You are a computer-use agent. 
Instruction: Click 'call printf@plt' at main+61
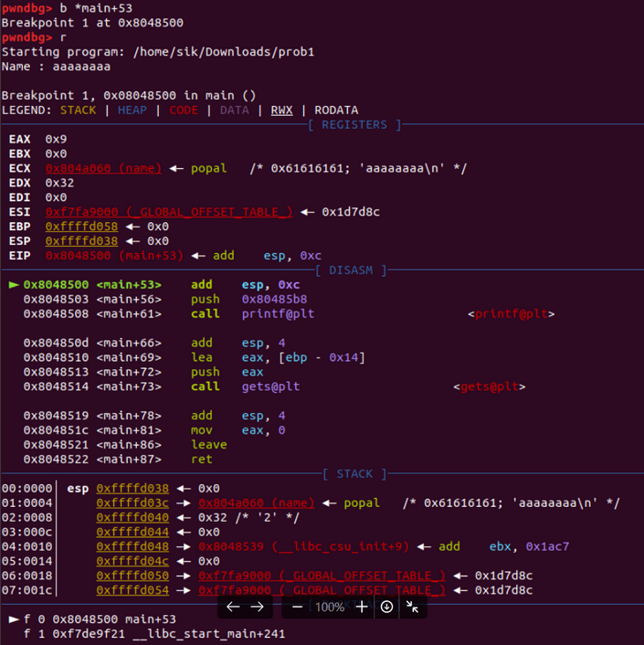point(252,314)
